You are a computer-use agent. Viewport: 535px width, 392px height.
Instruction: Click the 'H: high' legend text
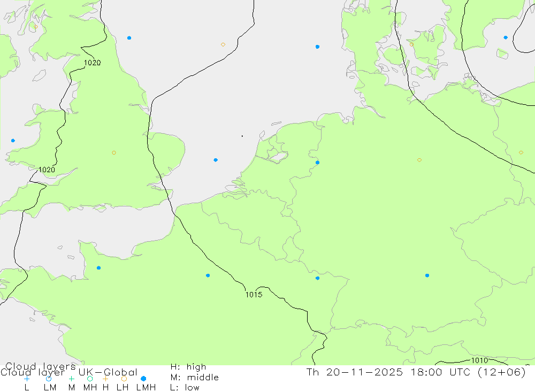[x=188, y=367]
